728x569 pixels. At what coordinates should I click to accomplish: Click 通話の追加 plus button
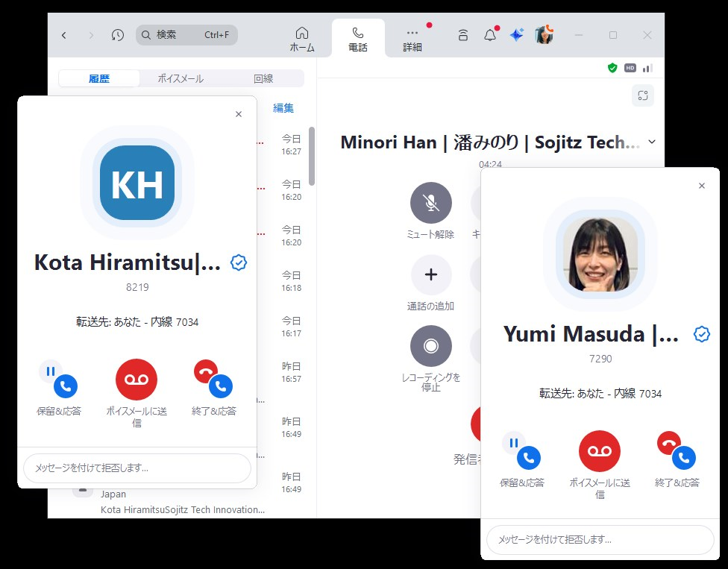431,274
